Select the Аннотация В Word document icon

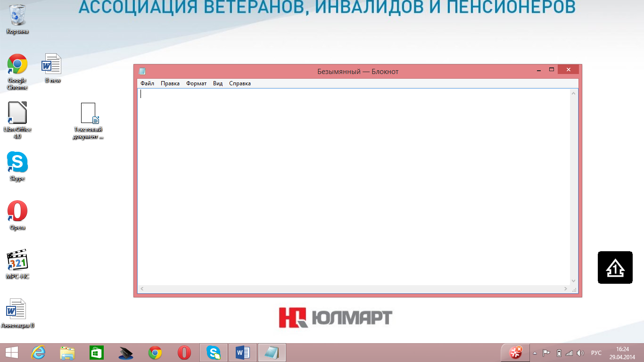[17, 313]
